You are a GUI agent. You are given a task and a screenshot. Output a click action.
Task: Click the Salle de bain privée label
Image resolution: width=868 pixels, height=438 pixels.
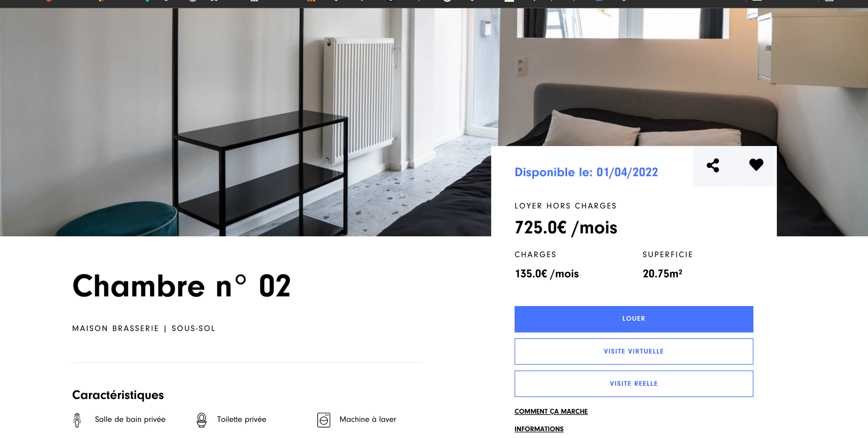click(130, 419)
